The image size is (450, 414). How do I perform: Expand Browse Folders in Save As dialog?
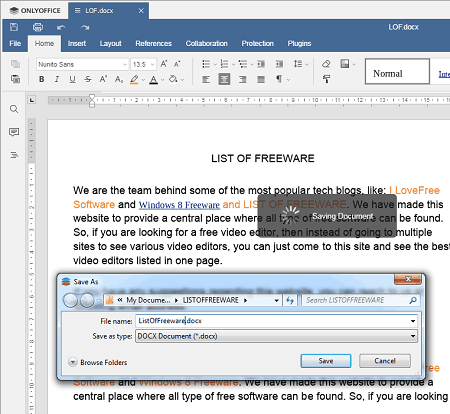pos(98,362)
